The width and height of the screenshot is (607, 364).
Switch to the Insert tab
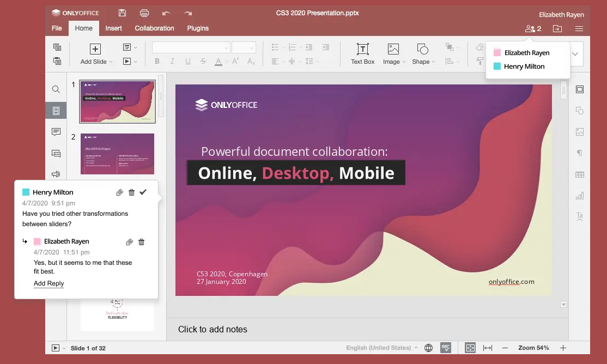(113, 28)
